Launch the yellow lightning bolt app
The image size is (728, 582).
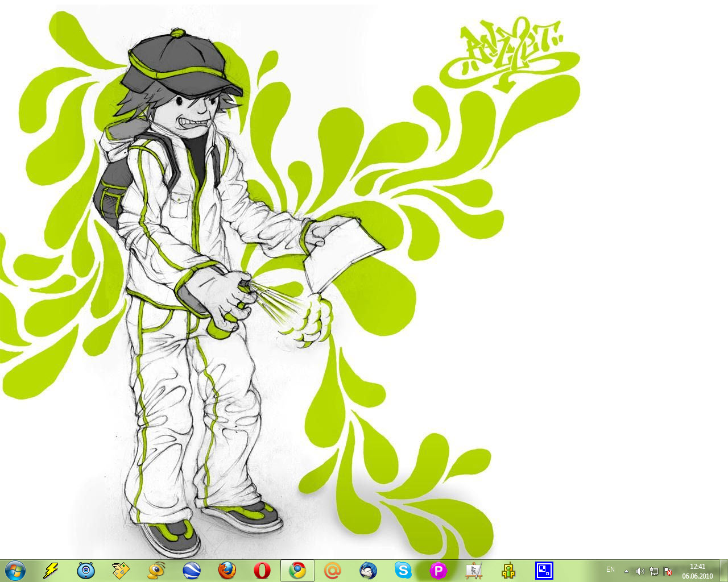click(51, 570)
